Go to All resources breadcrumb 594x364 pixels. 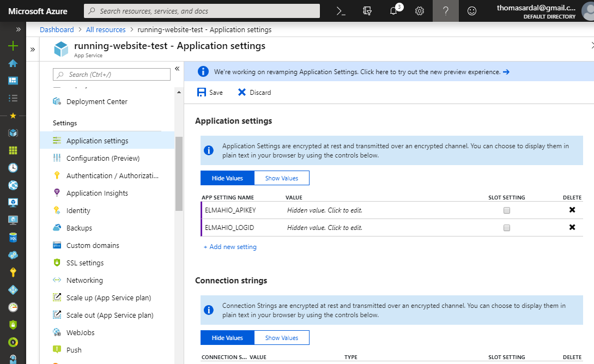106,29
